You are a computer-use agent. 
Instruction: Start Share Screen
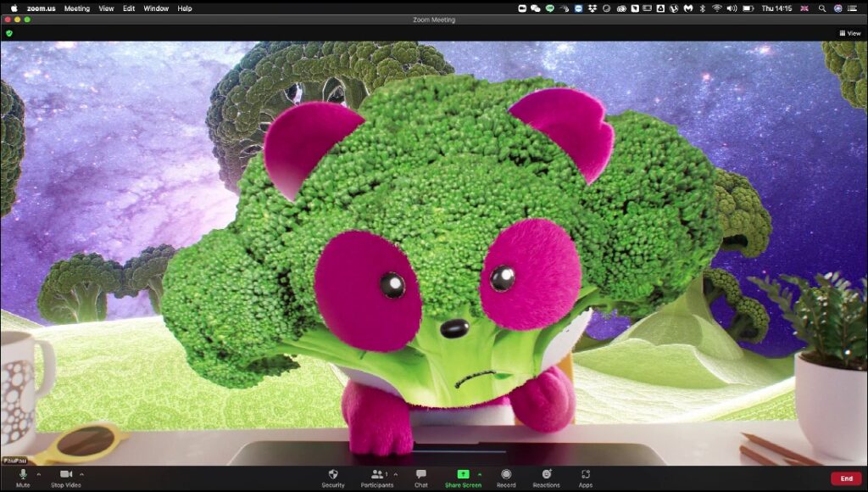tap(463, 478)
